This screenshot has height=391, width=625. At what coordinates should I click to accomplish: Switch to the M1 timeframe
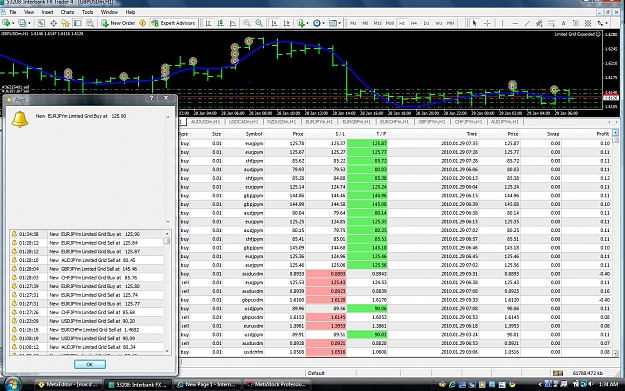(353, 23)
